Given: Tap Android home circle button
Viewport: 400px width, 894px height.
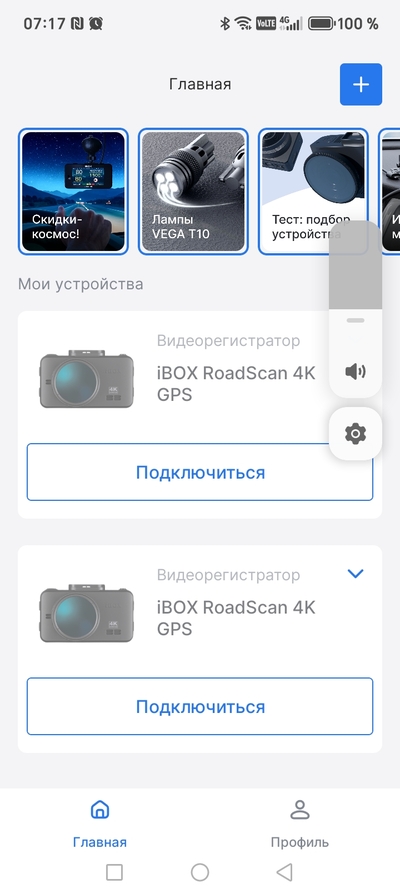Looking at the screenshot, I should point(200,872).
